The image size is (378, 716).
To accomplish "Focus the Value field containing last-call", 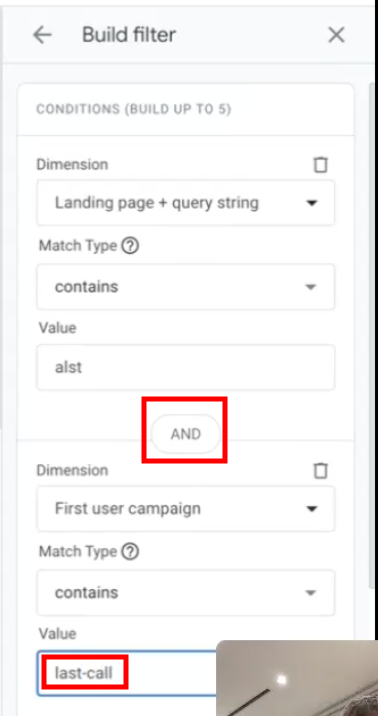I will [x=126, y=673].
